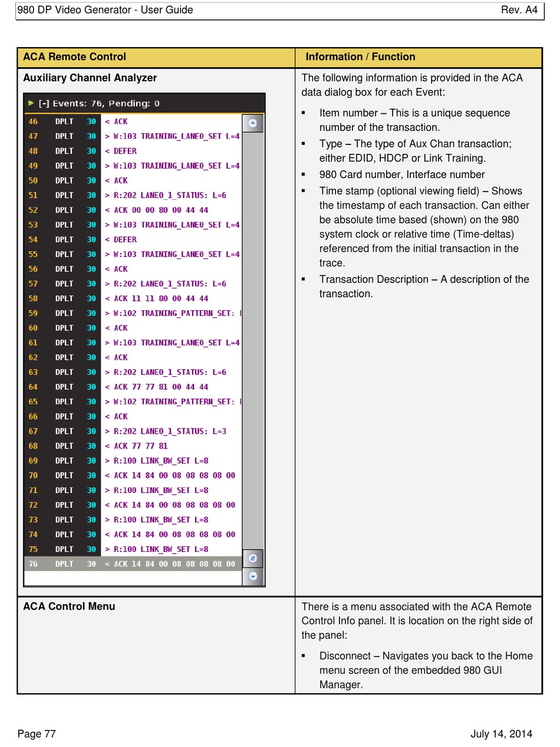Select row 'R:202 LANE0_1_STATUS: L=3'
560x747 pixels.
(x=133, y=431)
